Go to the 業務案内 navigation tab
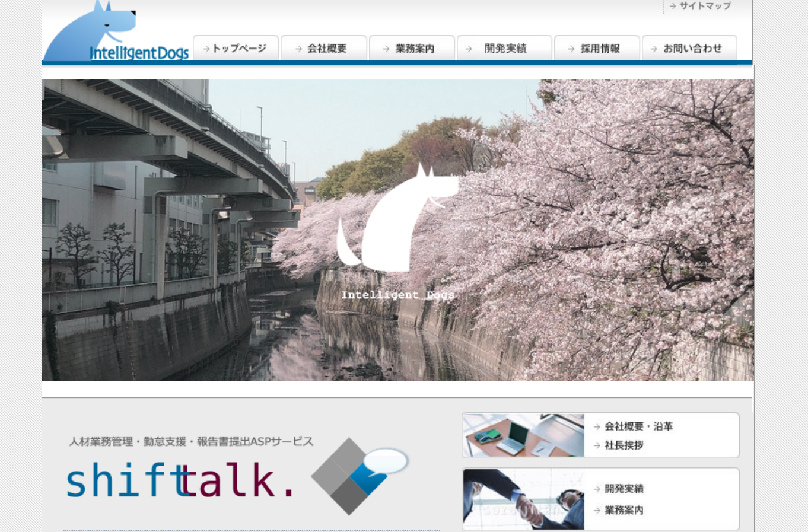808x532 pixels. (x=412, y=49)
